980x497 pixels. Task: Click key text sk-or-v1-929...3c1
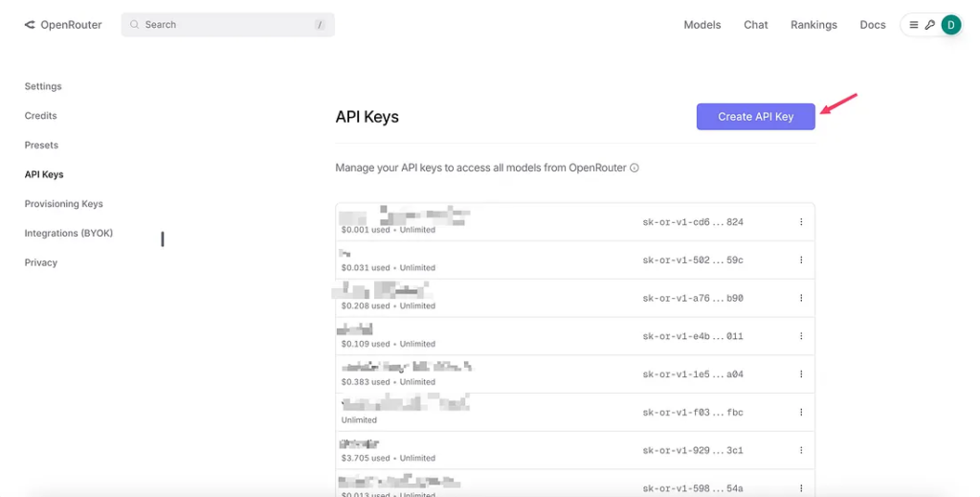[x=693, y=451]
